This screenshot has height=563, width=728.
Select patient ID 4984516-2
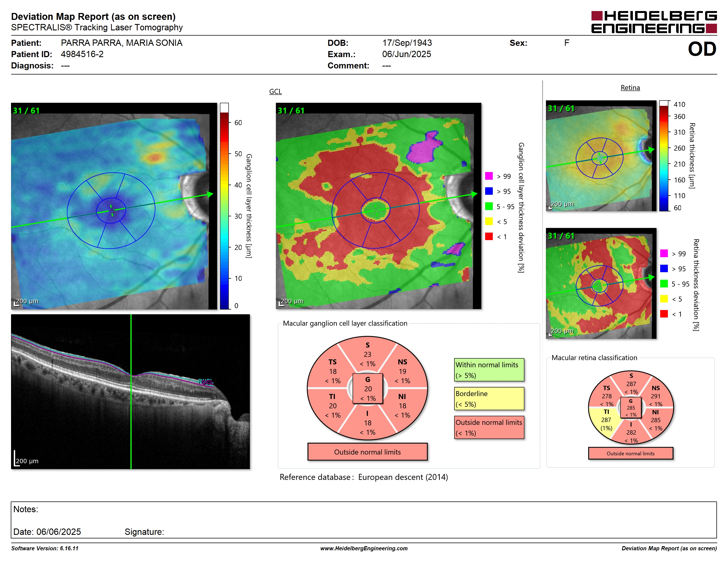(82, 54)
